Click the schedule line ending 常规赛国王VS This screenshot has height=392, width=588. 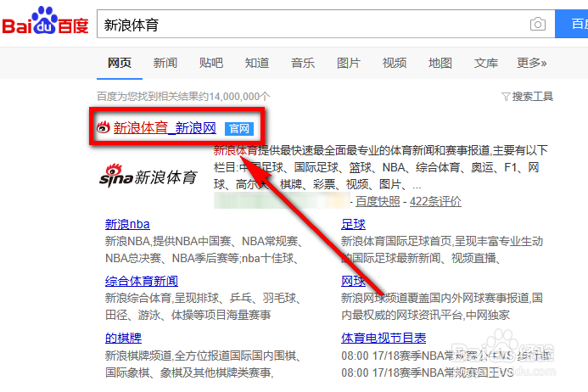(x=427, y=372)
